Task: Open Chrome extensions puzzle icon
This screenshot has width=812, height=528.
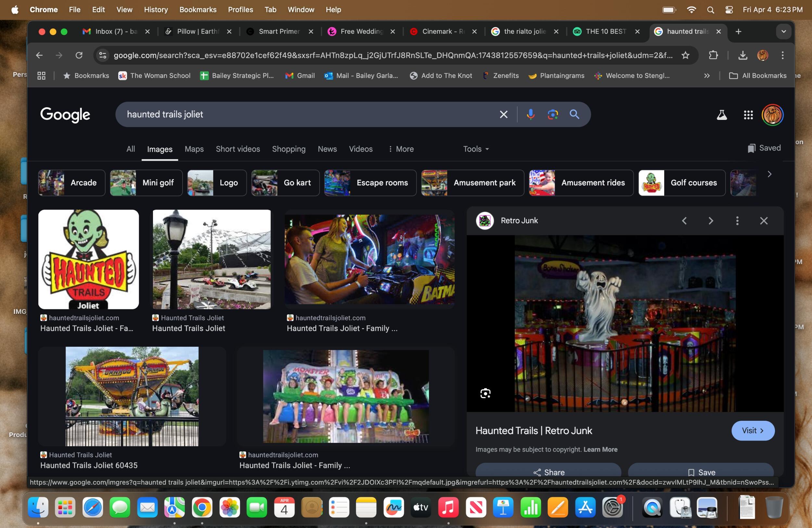Action: coord(713,55)
